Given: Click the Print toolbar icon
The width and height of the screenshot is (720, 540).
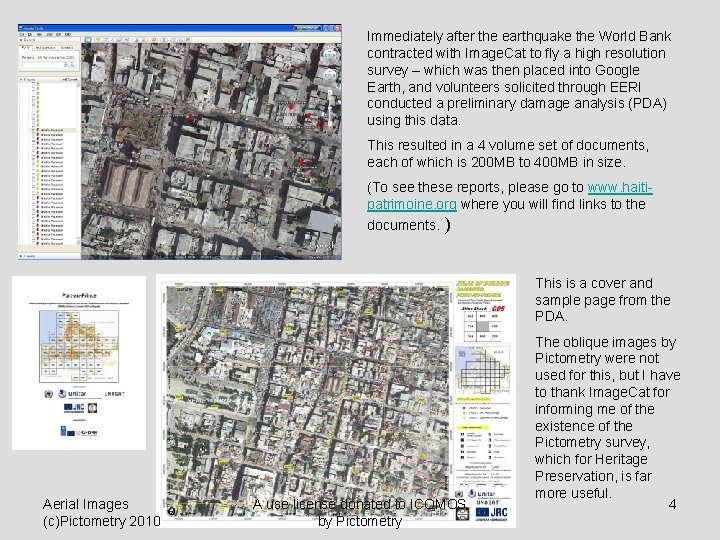Looking at the screenshot, I should (x=180, y=40).
